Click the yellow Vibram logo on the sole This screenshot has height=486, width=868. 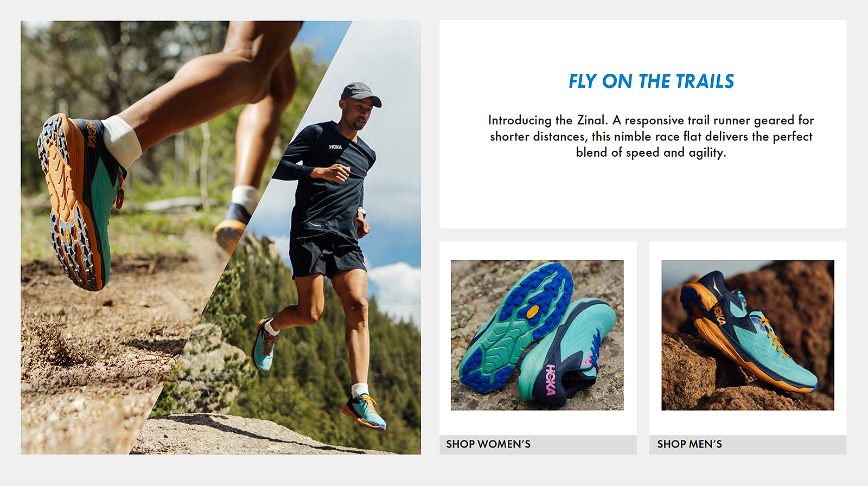pyautogui.click(x=532, y=312)
